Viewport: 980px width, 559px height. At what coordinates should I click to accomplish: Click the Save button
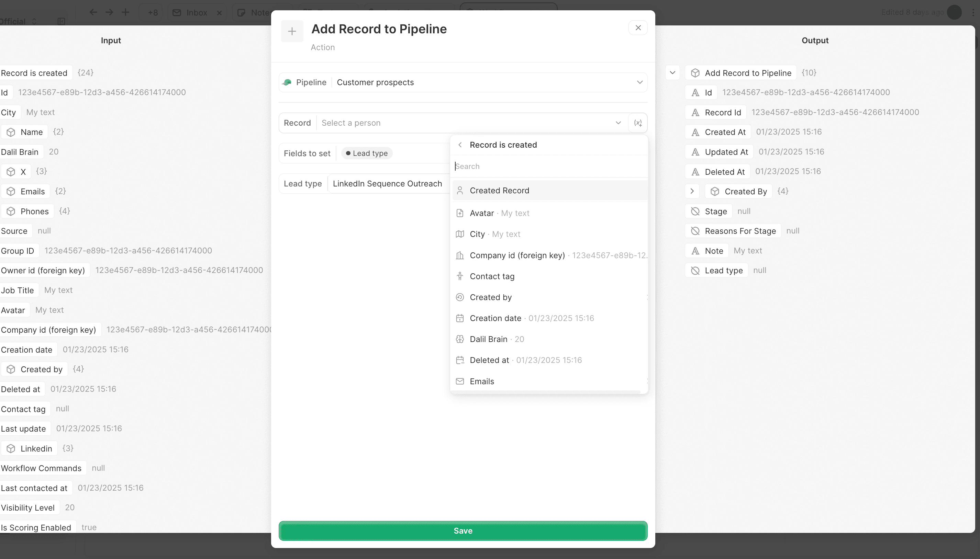tap(462, 531)
